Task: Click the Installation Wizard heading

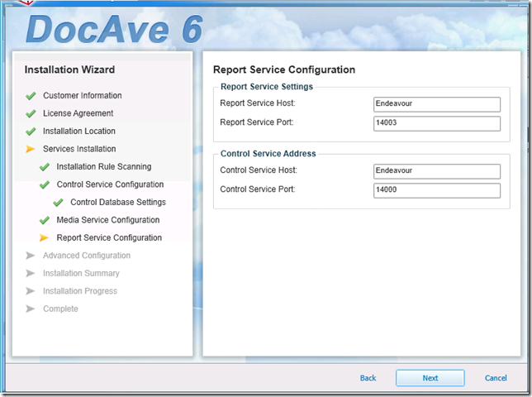Action: coord(69,69)
